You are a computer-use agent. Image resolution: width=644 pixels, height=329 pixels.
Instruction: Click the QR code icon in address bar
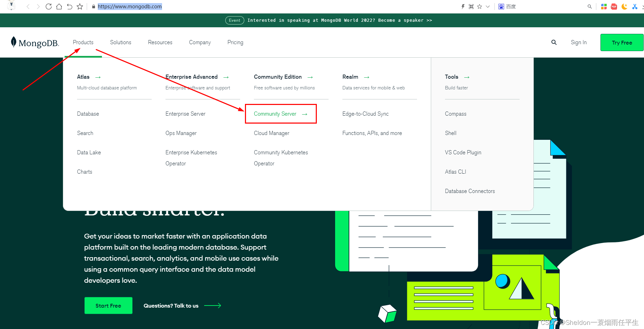tap(471, 7)
